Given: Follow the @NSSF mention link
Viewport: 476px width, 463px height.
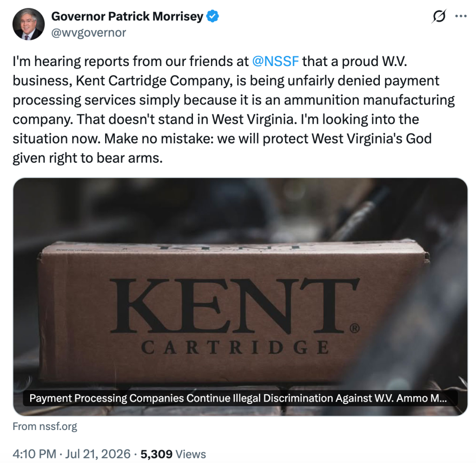Looking at the screenshot, I should (x=275, y=61).
